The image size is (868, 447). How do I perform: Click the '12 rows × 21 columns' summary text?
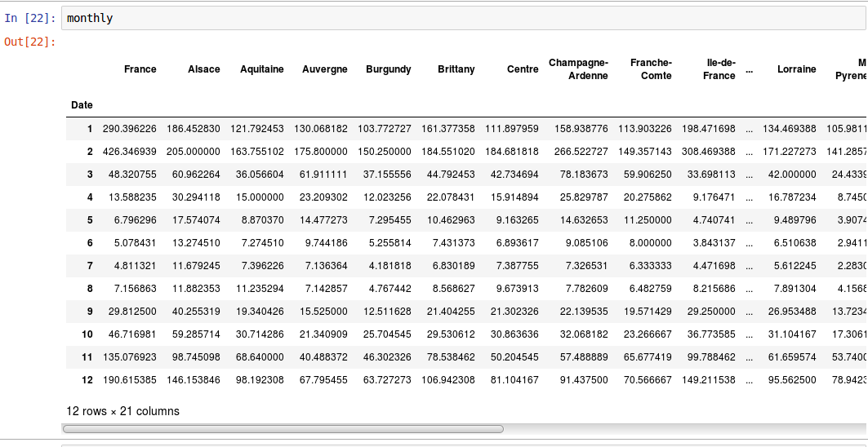pos(123,411)
